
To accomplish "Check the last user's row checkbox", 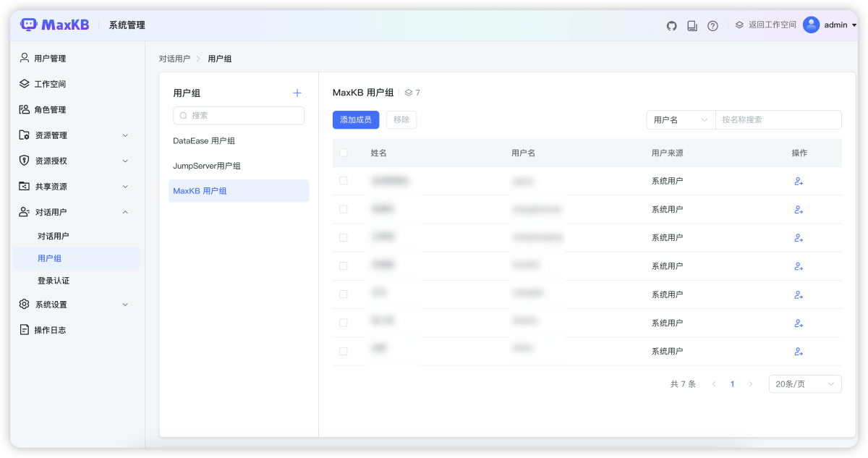I will pos(343,351).
